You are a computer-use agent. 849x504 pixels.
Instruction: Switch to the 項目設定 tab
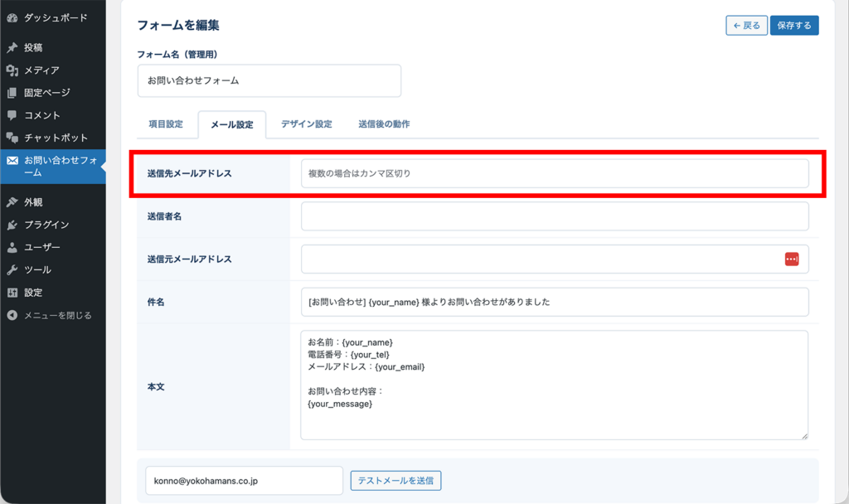point(168,124)
